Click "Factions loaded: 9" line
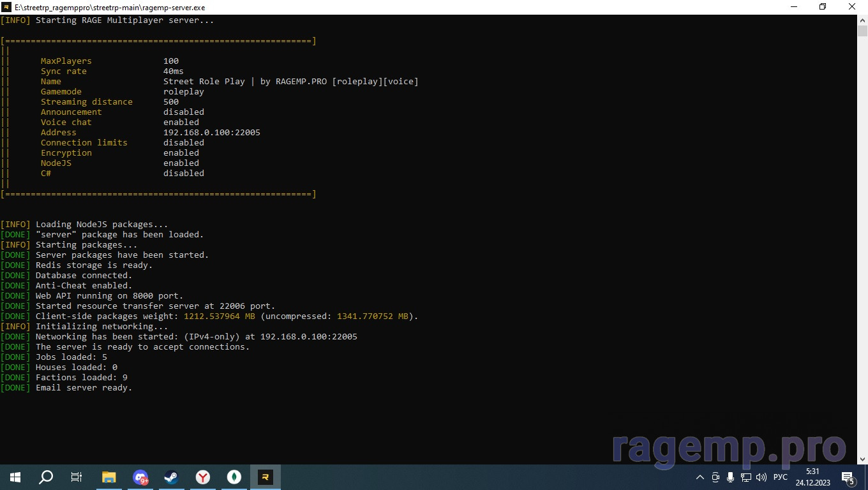This screenshot has width=868, height=490. [x=64, y=378]
